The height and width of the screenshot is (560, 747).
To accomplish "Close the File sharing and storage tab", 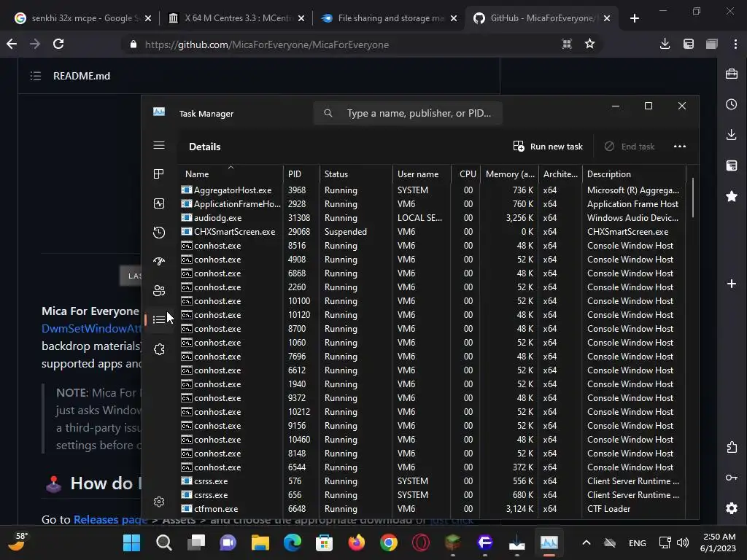I will 454,18.
